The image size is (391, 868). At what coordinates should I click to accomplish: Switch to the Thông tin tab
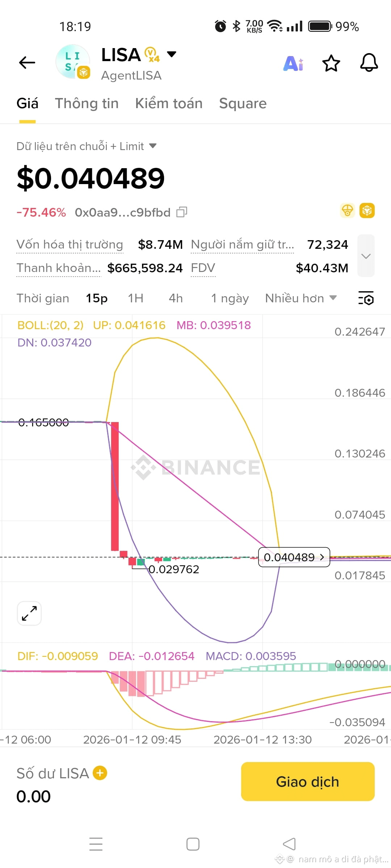(87, 103)
